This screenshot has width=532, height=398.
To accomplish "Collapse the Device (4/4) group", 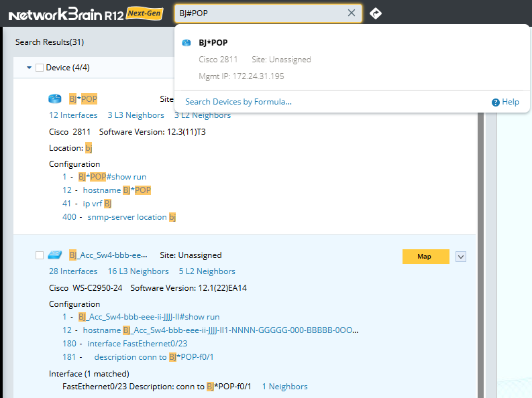I will (x=29, y=68).
